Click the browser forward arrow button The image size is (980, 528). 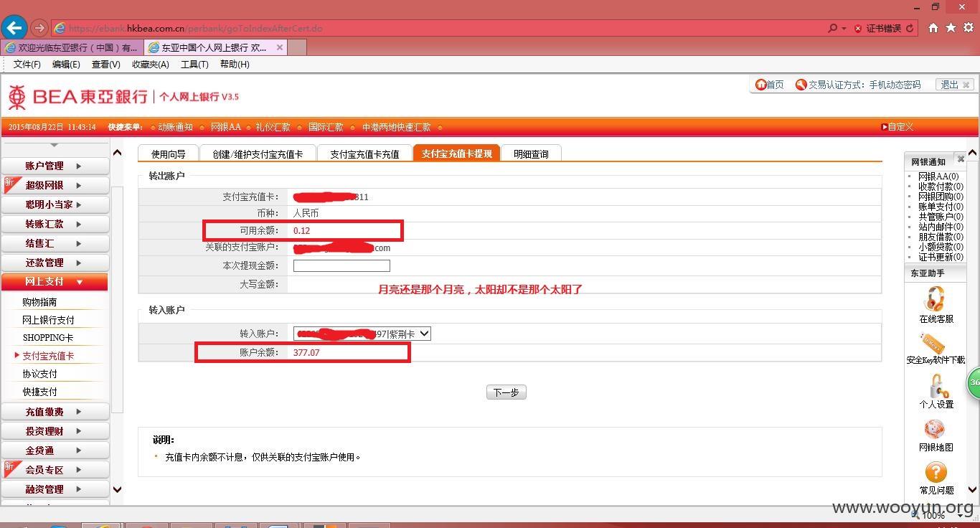tap(39, 28)
